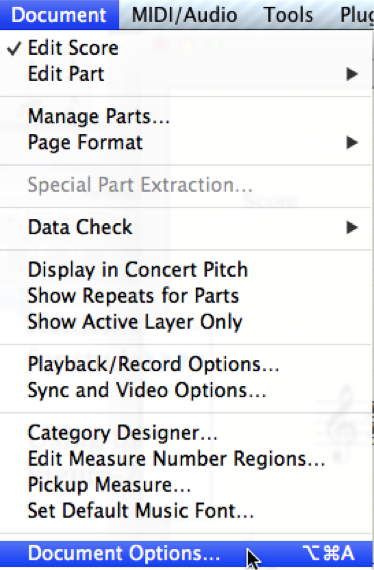Open the Document menu in menu bar
The image size is (374, 570).
coord(59,15)
